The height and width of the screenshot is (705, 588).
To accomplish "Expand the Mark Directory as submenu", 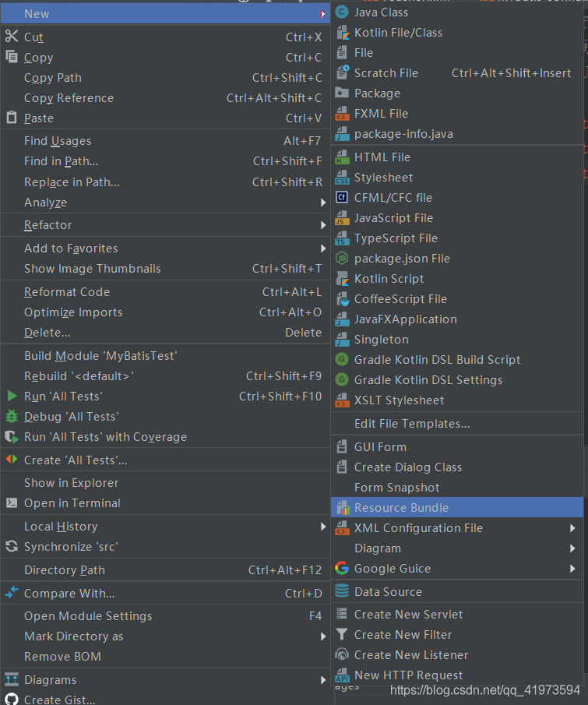I will (x=73, y=636).
